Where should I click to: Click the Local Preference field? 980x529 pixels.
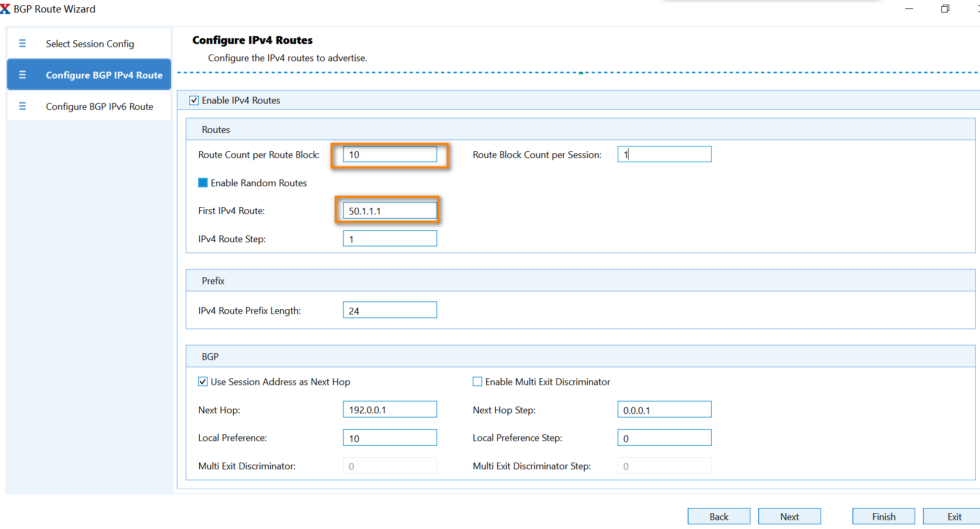click(x=390, y=438)
